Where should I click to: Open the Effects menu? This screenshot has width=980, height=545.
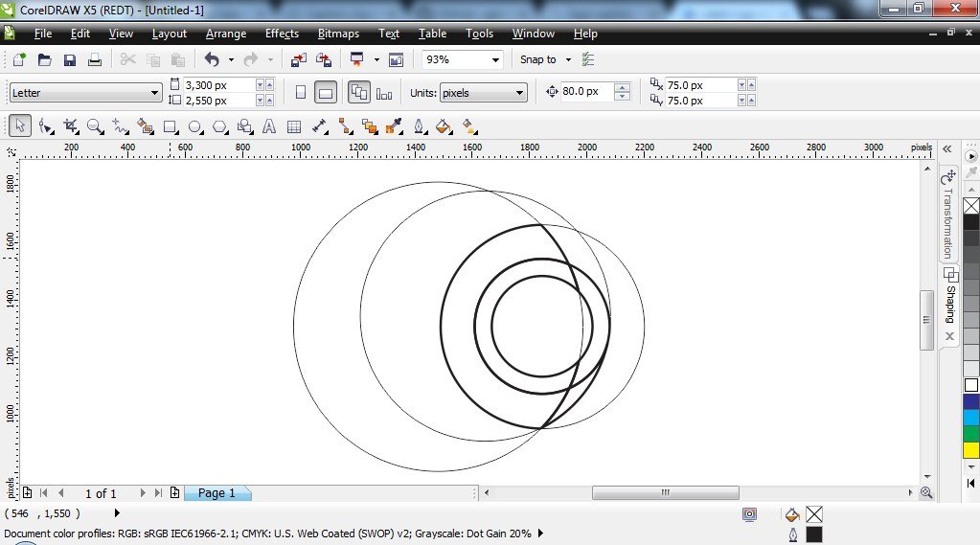(x=282, y=34)
